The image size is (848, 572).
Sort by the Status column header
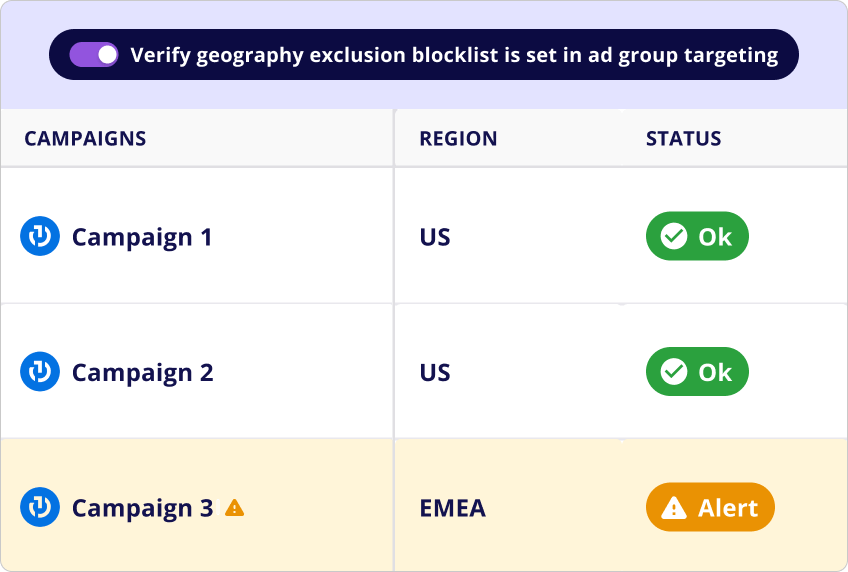683,139
